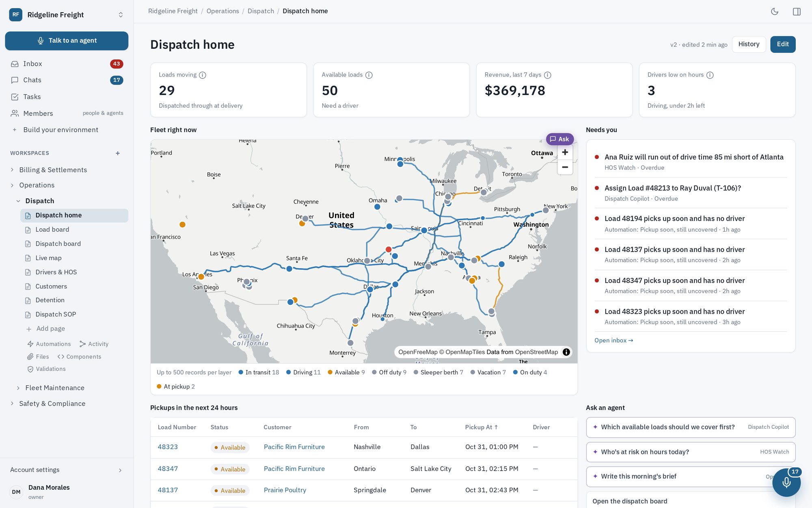Screen dimensions: 812x508
Task: Open version History
Action: [x=749, y=44]
